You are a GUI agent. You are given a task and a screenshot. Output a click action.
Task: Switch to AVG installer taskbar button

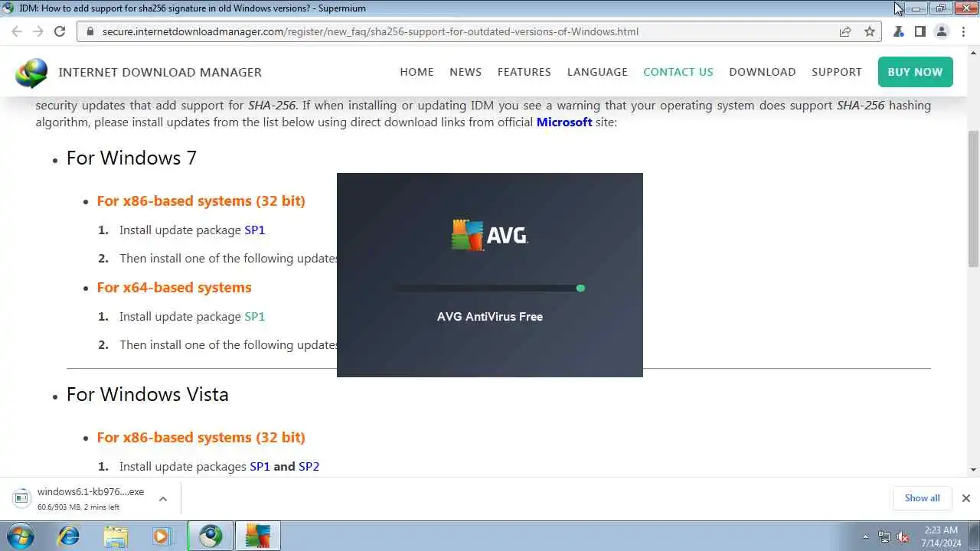[258, 536]
